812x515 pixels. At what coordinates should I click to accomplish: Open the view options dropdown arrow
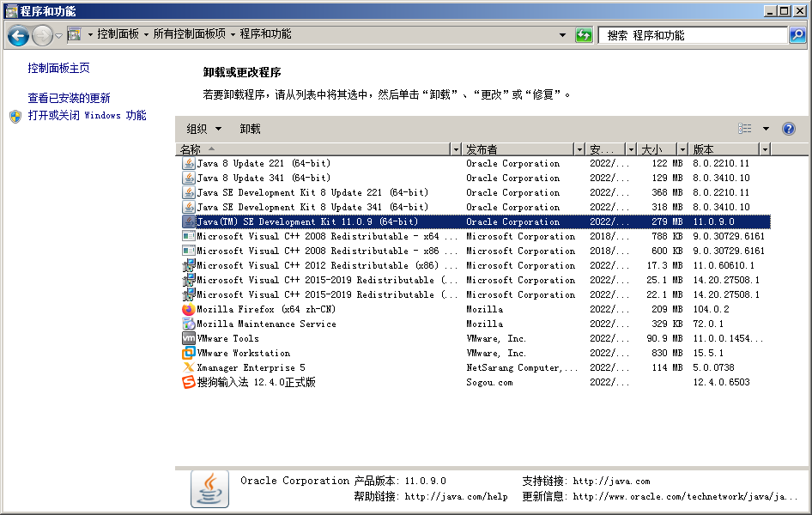(766, 129)
